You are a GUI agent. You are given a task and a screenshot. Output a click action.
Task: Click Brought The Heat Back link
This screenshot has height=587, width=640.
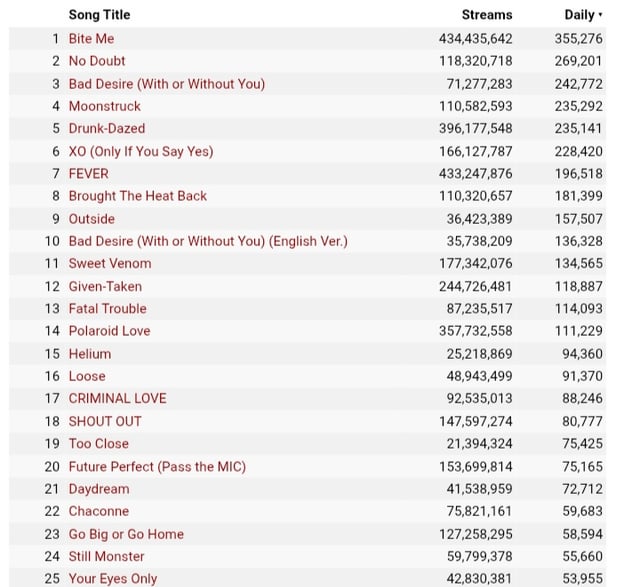pos(137,196)
